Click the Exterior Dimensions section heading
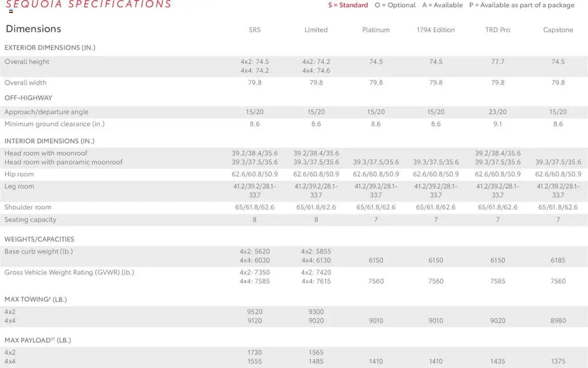 pos(50,48)
